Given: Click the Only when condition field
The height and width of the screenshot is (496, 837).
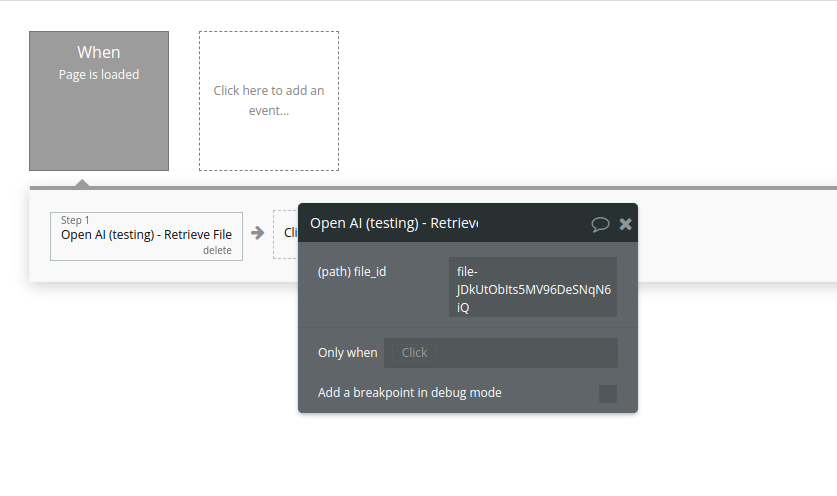Looking at the screenshot, I should click(x=501, y=353).
